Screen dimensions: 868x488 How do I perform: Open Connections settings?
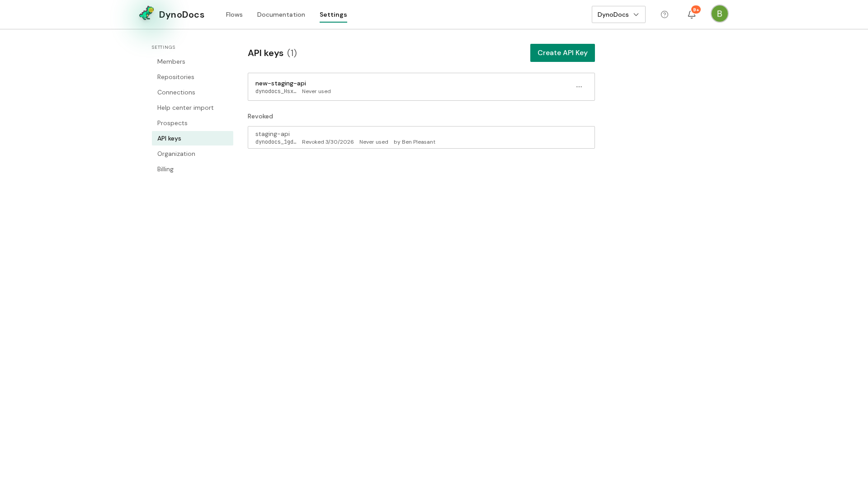pyautogui.click(x=193, y=92)
